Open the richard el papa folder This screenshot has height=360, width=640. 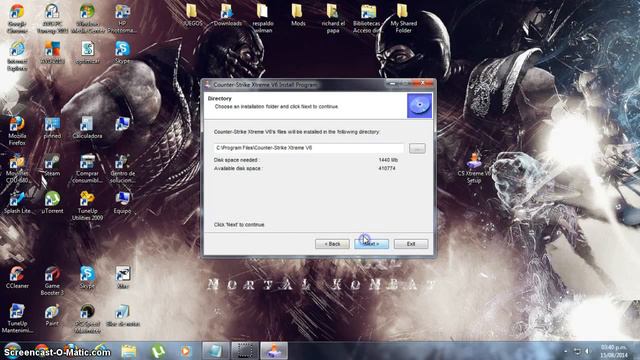point(333,18)
